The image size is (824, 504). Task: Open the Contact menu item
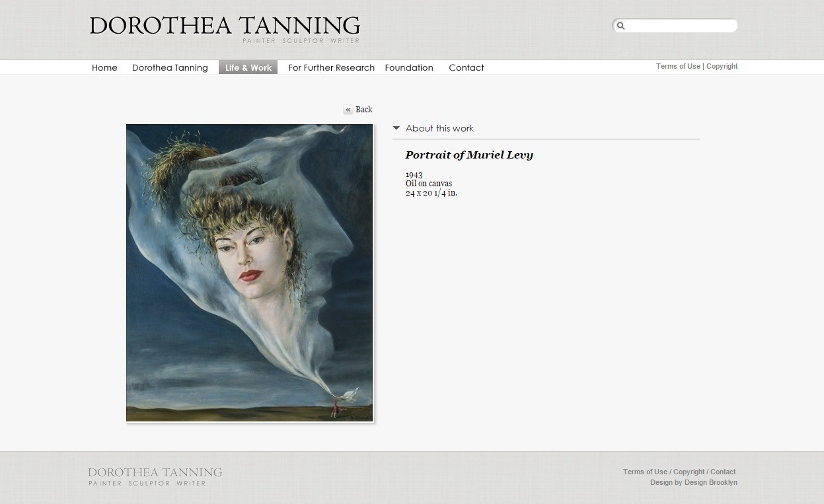(467, 67)
